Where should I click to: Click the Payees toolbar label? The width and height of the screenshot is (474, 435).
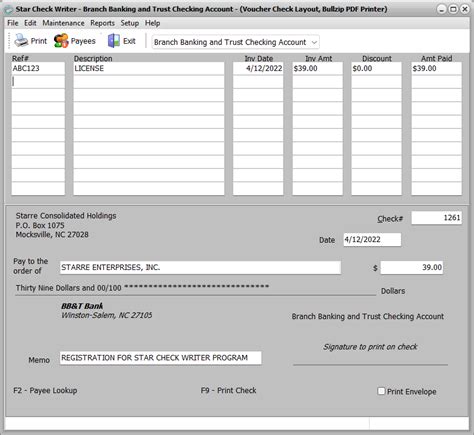coord(83,41)
